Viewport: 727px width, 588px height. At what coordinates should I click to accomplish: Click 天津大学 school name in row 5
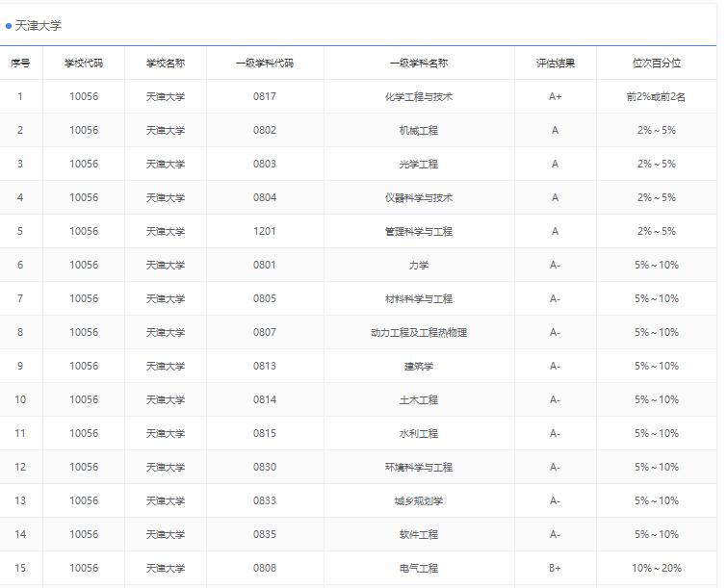click(x=166, y=231)
